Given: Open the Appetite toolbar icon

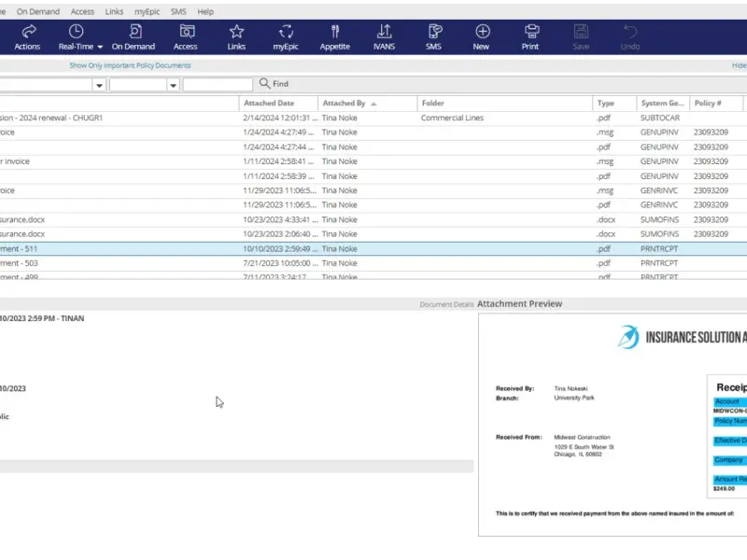Looking at the screenshot, I should [x=335, y=32].
